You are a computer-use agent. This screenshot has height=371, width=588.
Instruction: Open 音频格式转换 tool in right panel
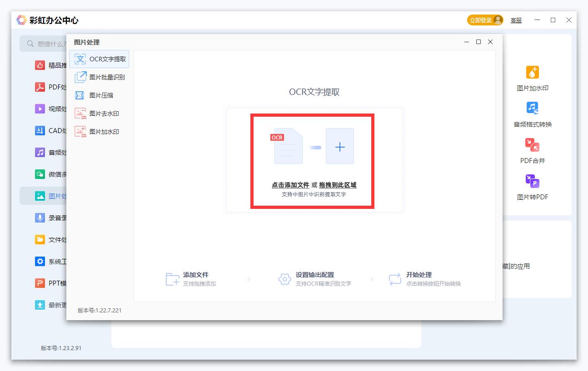pos(533,114)
